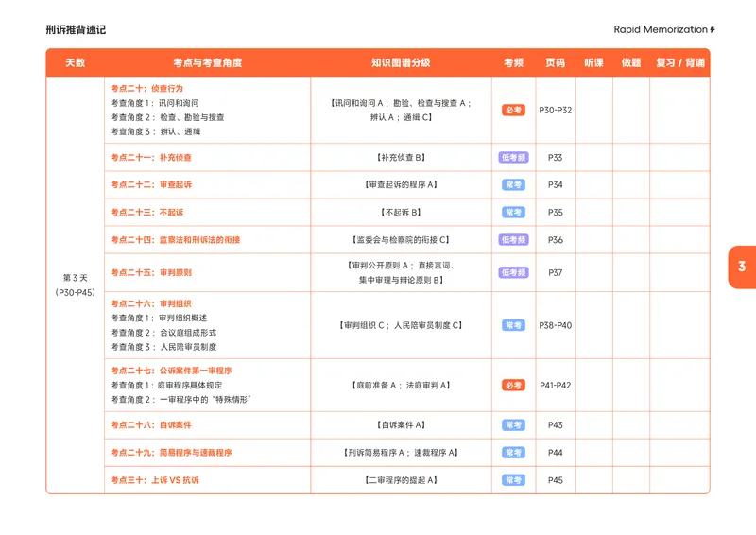756x535 pixels.
Task: Click the 常考 badge in the 审判组织 row
Action: click(x=513, y=325)
